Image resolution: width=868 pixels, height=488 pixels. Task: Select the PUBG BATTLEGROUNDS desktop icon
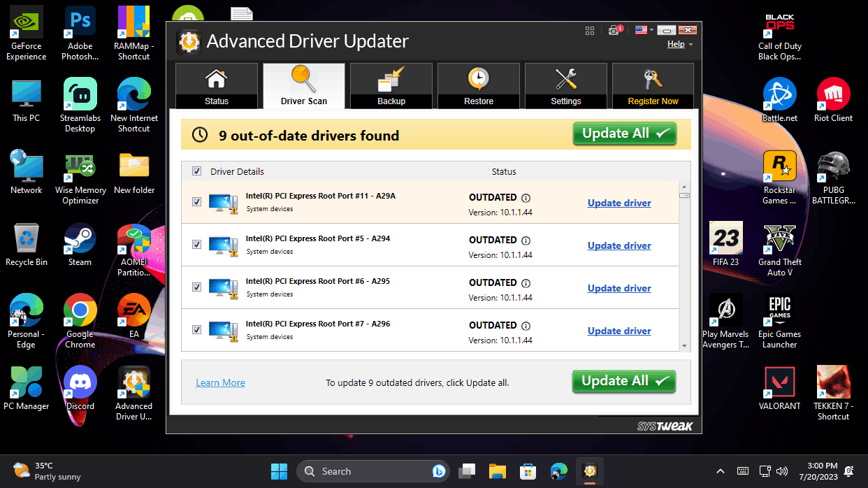tap(833, 178)
